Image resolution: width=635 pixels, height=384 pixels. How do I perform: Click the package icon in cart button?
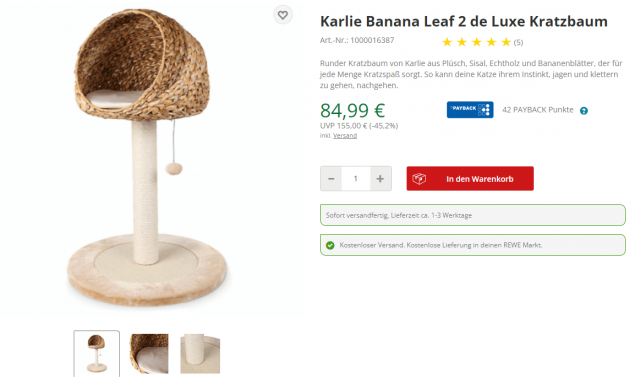click(x=419, y=179)
